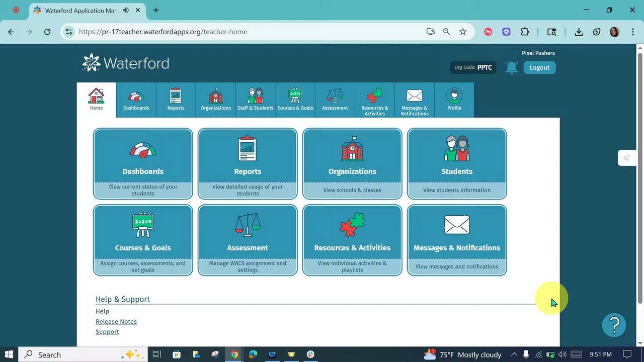Click the Courses & Goals card chalkboard icon
The image size is (644, 362).
point(143,225)
